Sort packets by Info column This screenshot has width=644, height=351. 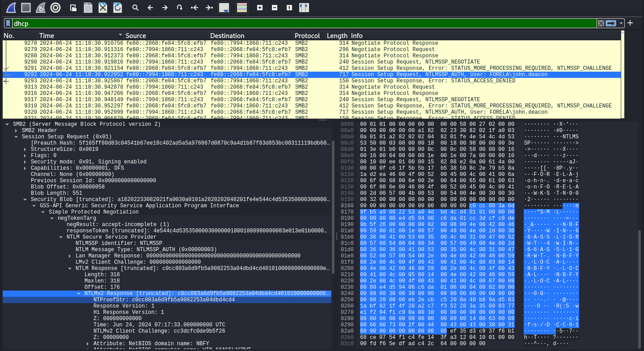pyautogui.click(x=485, y=35)
